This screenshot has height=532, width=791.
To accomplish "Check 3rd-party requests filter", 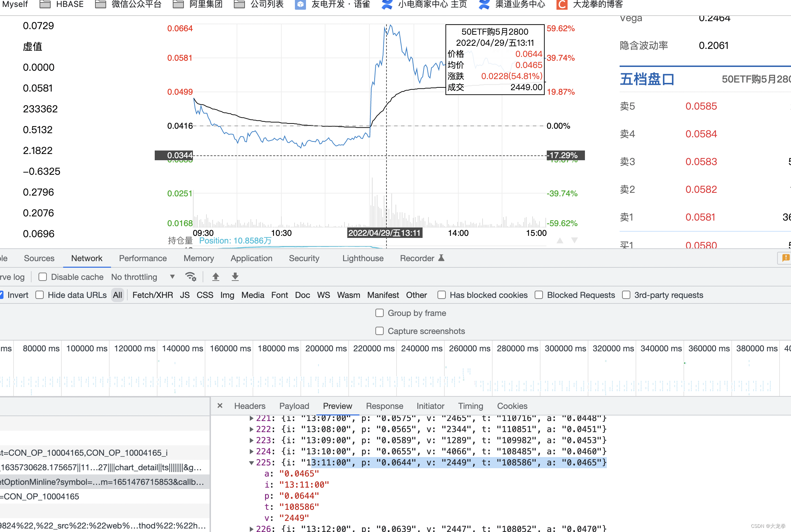I will coord(626,295).
